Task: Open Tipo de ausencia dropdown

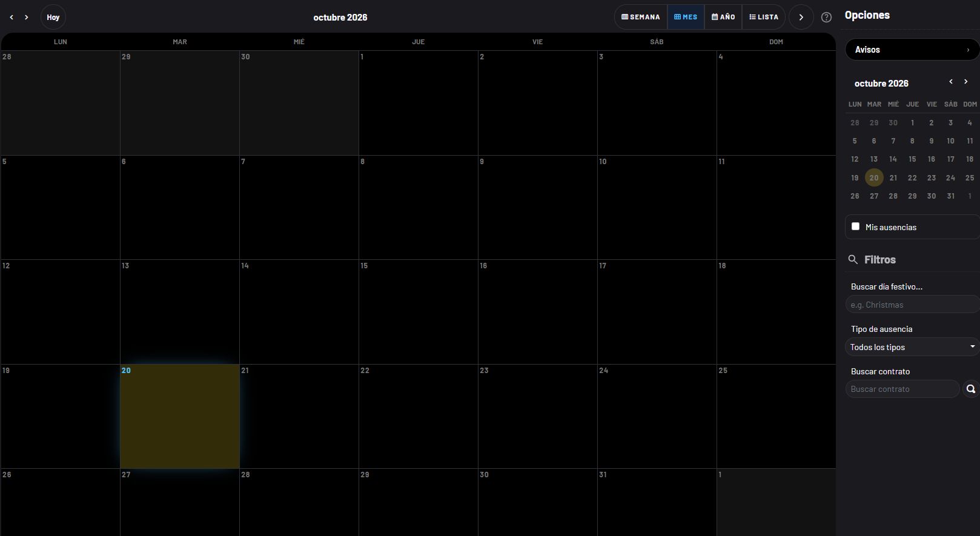Action: [912, 347]
